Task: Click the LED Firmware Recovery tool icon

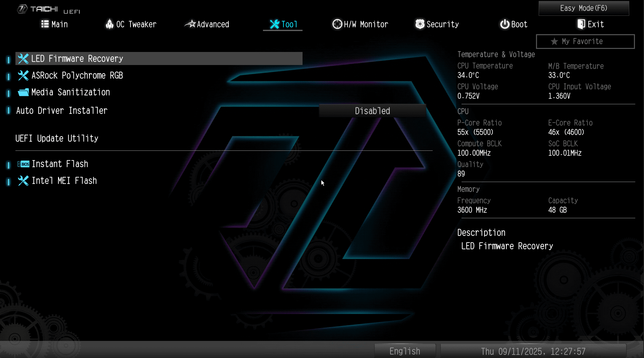Action: [23, 59]
